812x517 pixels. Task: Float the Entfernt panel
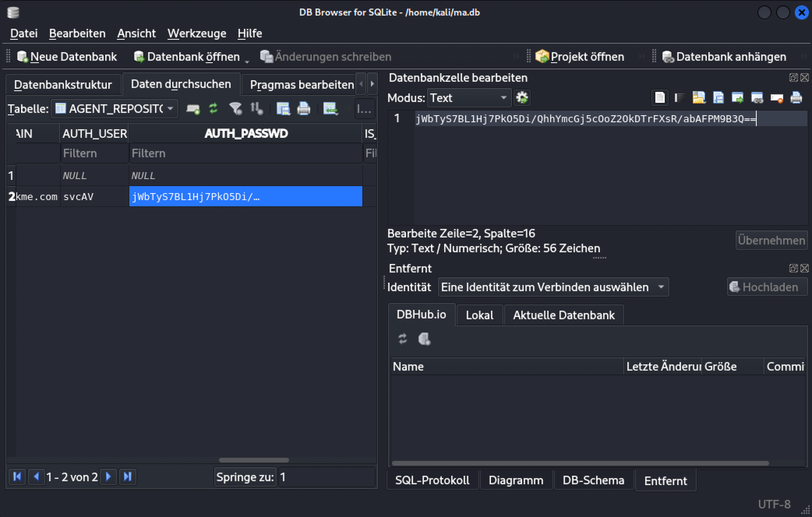click(793, 268)
